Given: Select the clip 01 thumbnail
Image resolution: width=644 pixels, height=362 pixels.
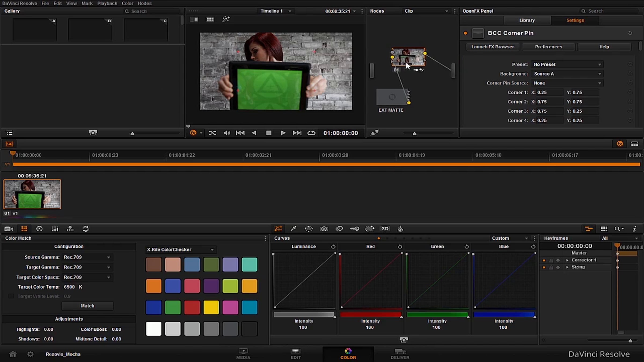Looking at the screenshot, I should [x=32, y=194].
